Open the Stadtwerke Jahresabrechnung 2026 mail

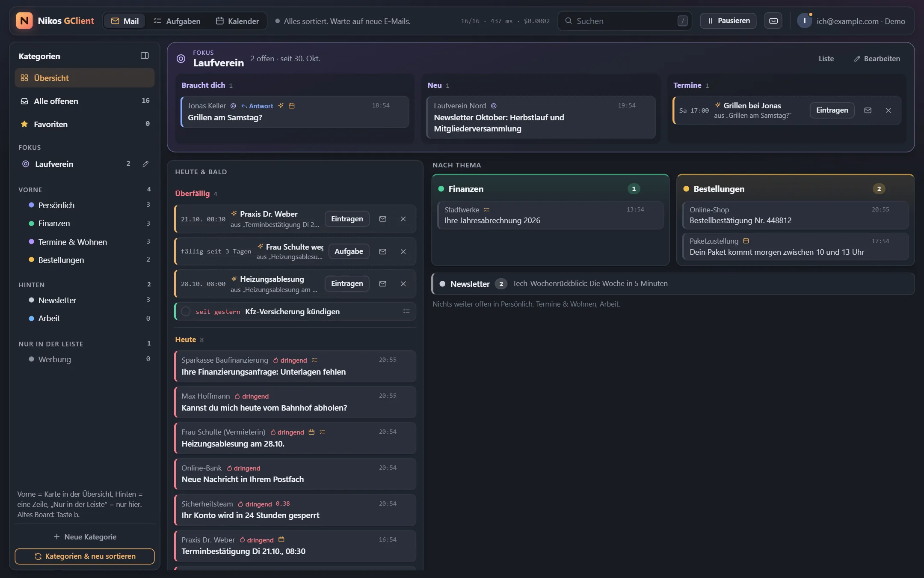coord(551,215)
